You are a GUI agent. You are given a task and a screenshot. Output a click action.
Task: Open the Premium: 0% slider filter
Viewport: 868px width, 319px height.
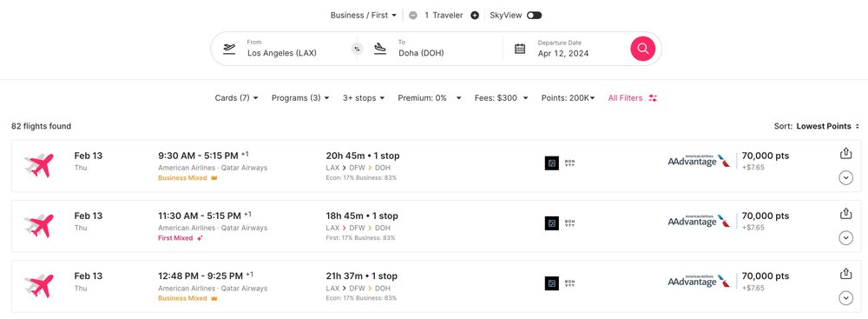[430, 98]
